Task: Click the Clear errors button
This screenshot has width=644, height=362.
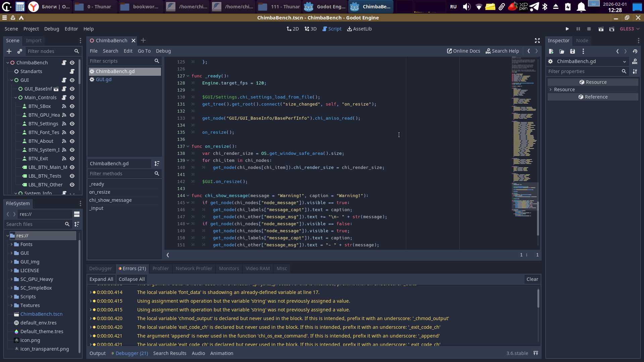Action: click(x=532, y=279)
